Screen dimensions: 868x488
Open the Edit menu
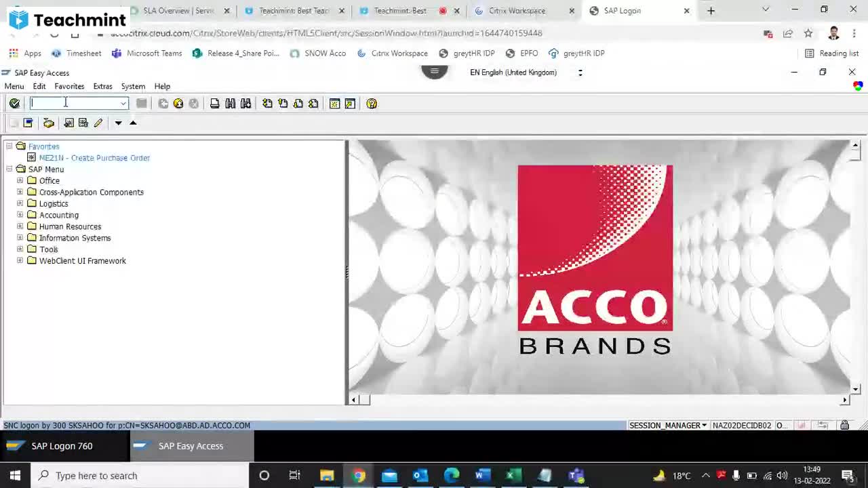coord(39,86)
